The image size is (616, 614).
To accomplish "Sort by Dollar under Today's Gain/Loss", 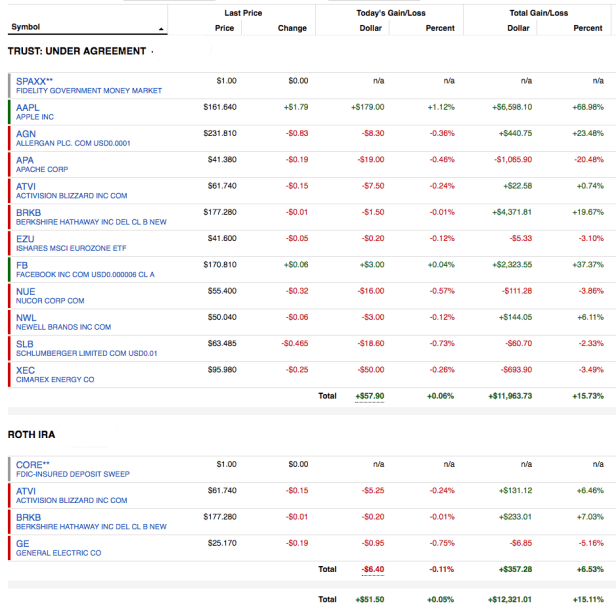I will pos(371,28).
